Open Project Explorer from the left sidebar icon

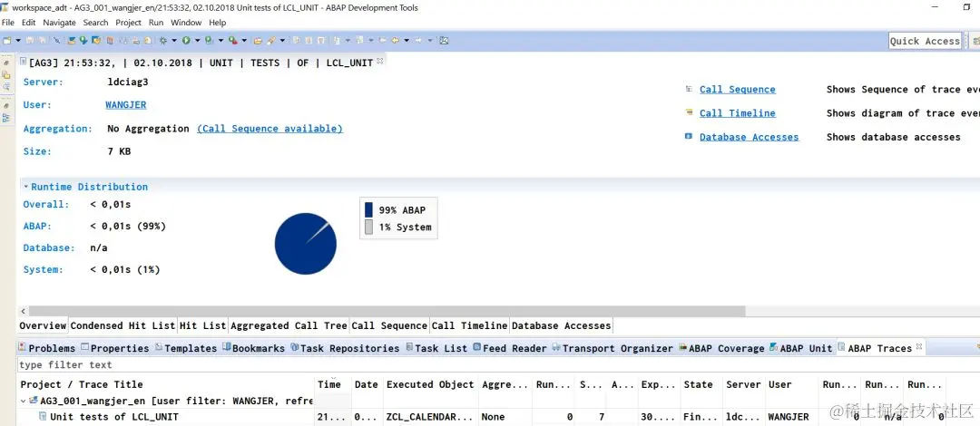click(6, 74)
